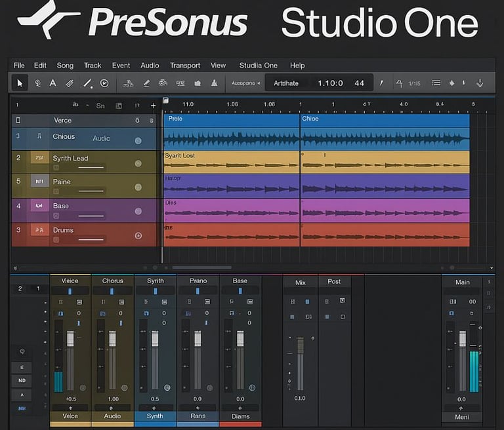Click the Post channel header

[334, 281]
